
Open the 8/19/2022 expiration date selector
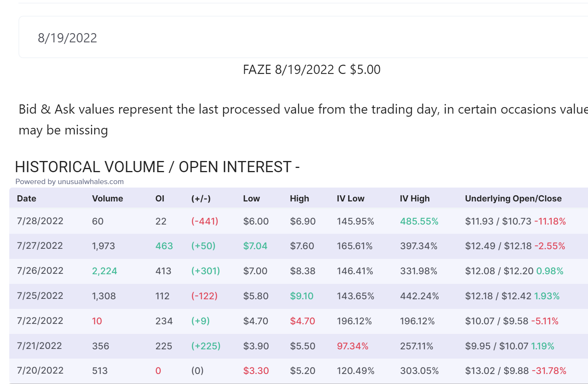click(303, 37)
